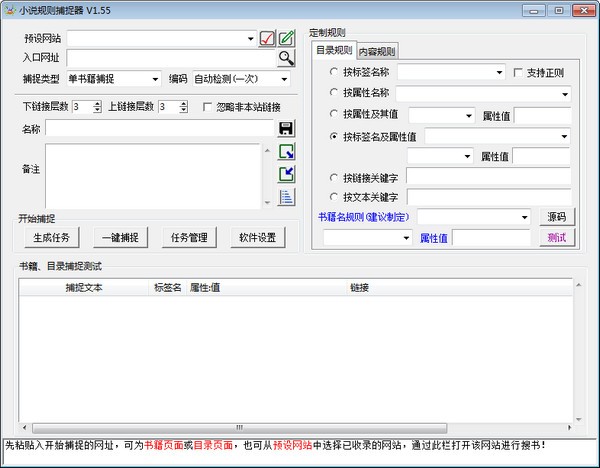Expand the 编码 dropdown showing 自动检测(一次)
The height and width of the screenshot is (468, 600).
pos(284,79)
